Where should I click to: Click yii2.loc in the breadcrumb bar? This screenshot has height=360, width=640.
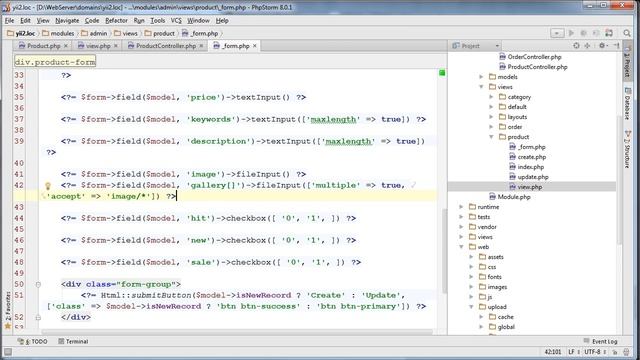(x=21, y=33)
